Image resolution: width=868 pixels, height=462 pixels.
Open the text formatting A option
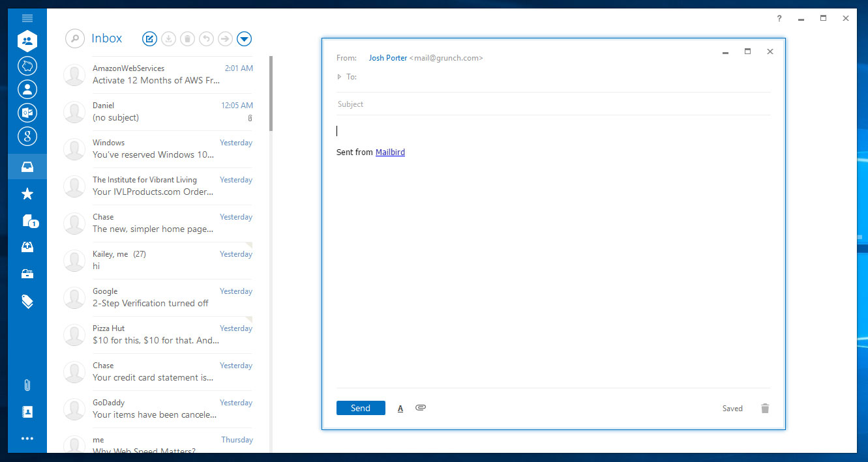pyautogui.click(x=400, y=409)
